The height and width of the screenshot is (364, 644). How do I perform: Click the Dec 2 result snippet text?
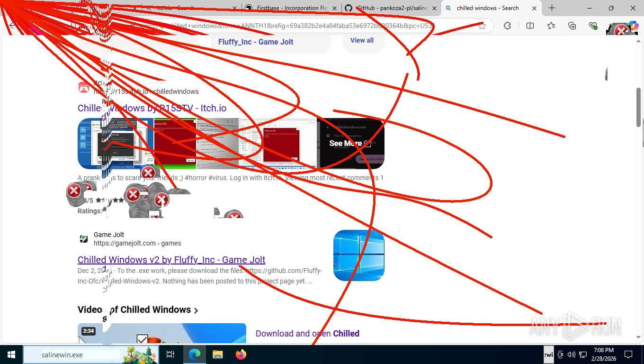coord(200,276)
